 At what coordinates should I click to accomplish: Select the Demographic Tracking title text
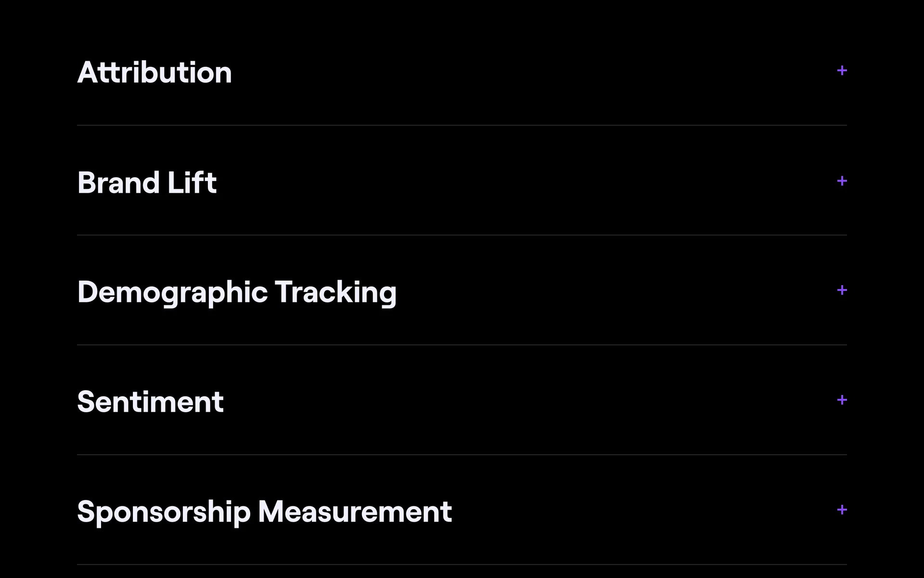point(237,292)
